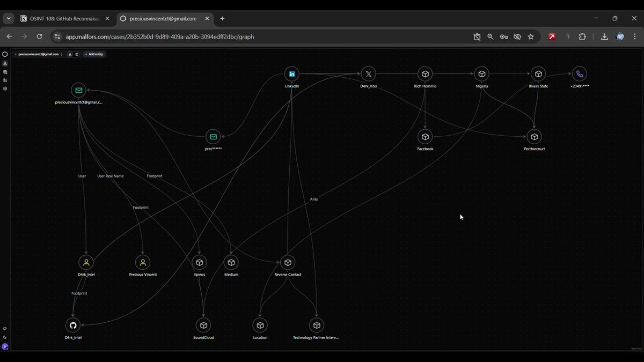
Task: Switch to notes view toggle
Action: (x=77, y=54)
